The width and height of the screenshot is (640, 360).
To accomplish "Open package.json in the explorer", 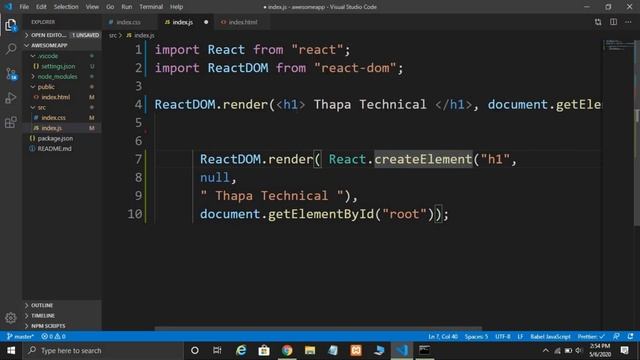I will point(62,138).
